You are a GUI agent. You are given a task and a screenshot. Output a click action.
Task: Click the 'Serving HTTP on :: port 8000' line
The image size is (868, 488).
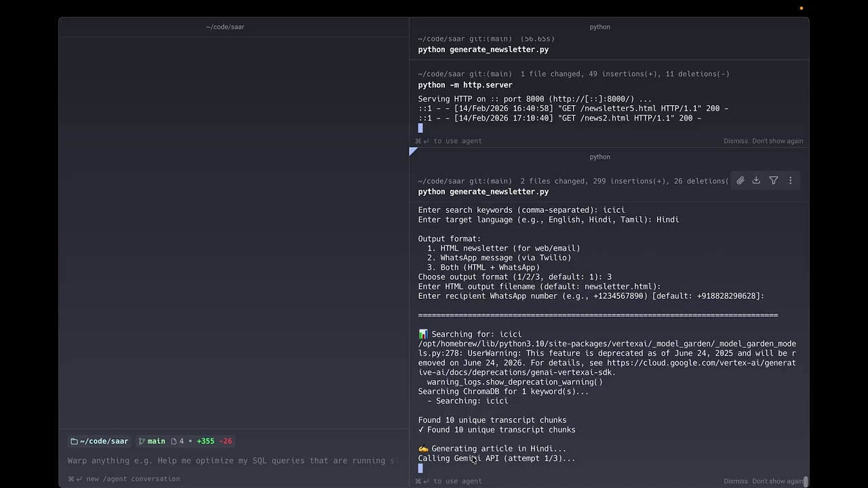(x=534, y=99)
